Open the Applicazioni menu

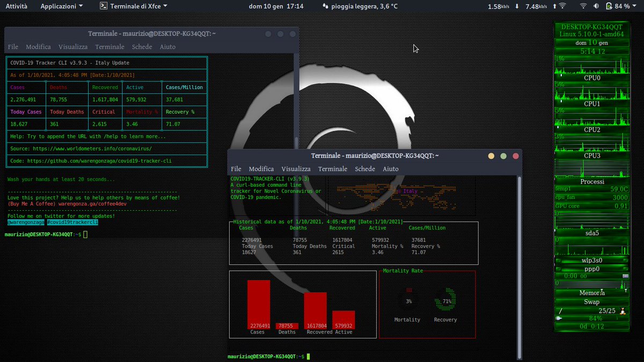62,6
